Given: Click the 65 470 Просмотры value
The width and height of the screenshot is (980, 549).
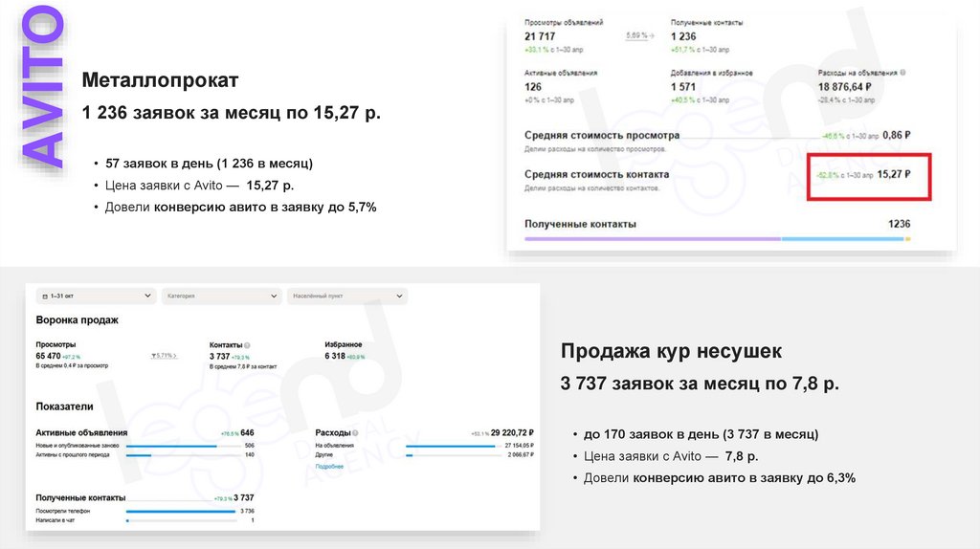Looking at the screenshot, I should tap(48, 356).
